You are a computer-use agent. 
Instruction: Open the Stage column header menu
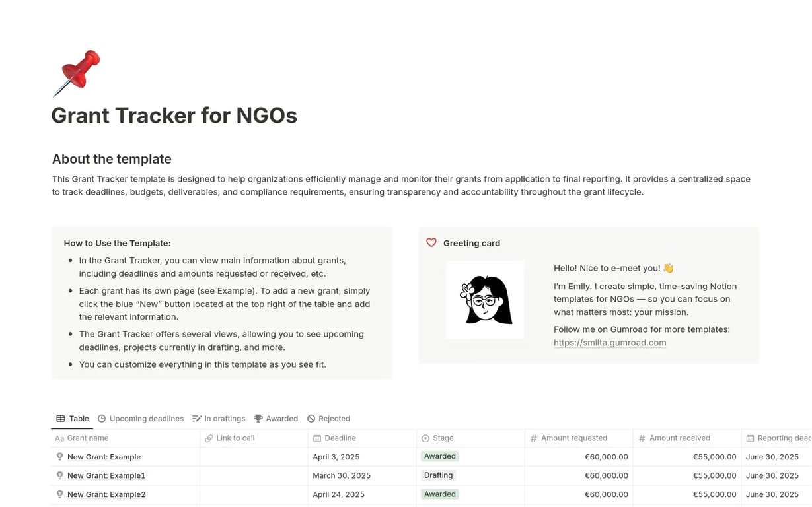click(443, 438)
